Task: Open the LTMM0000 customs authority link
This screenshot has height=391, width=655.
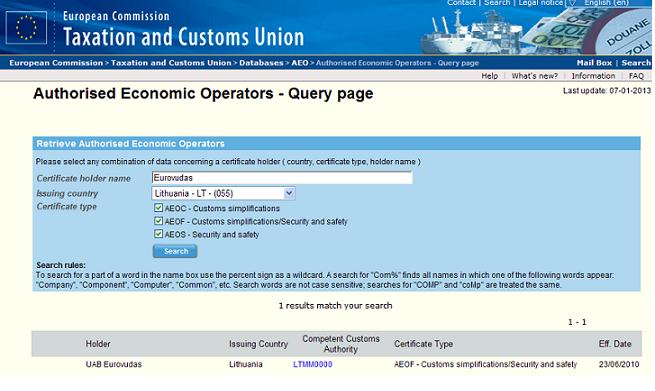Action: pyautogui.click(x=312, y=364)
